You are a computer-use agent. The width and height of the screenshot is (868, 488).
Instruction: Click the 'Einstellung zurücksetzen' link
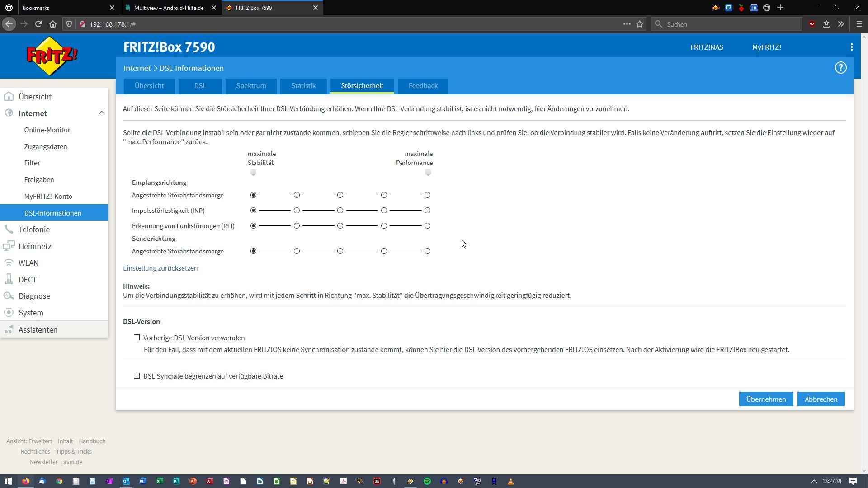point(160,268)
